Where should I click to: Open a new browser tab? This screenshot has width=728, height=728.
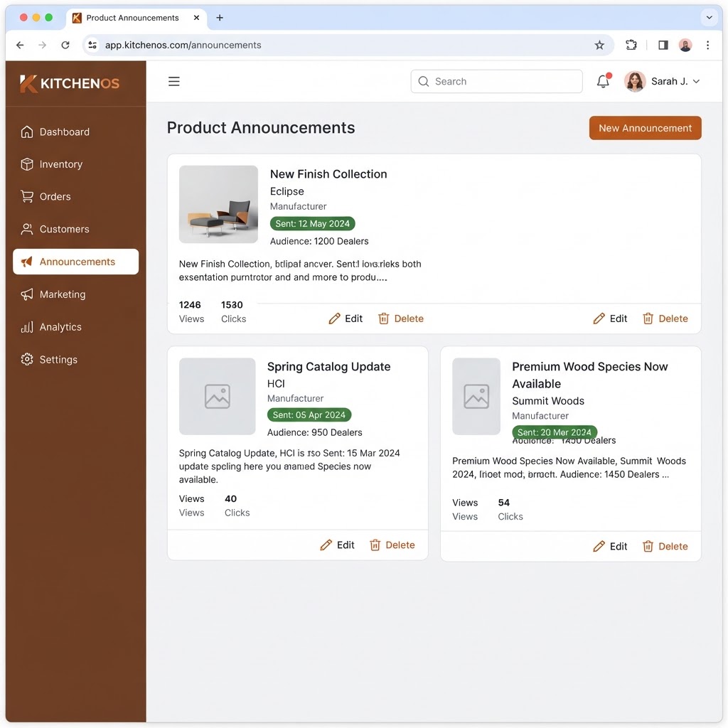tap(220, 18)
